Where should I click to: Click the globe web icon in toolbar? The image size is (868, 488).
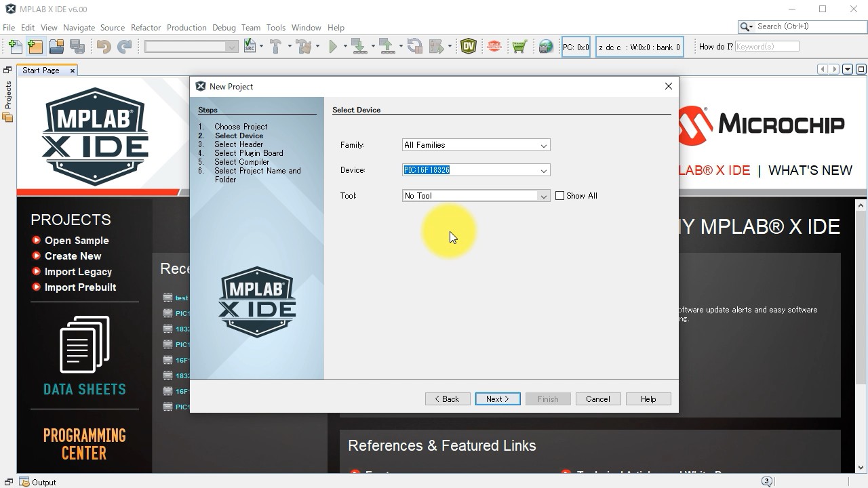[546, 47]
